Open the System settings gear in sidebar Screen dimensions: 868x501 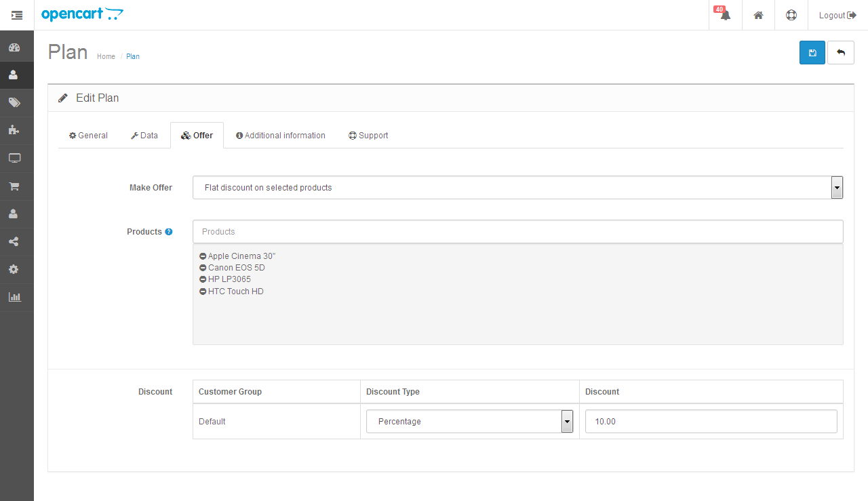pyautogui.click(x=14, y=269)
